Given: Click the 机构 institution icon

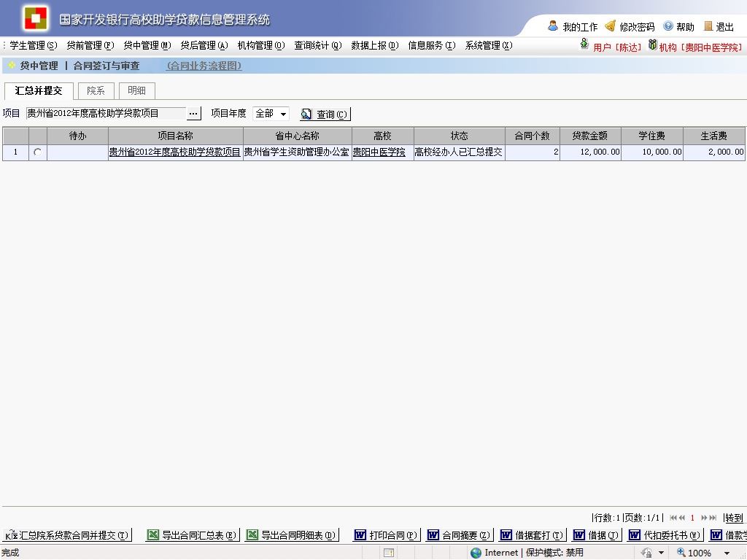Looking at the screenshot, I should tap(653, 44).
